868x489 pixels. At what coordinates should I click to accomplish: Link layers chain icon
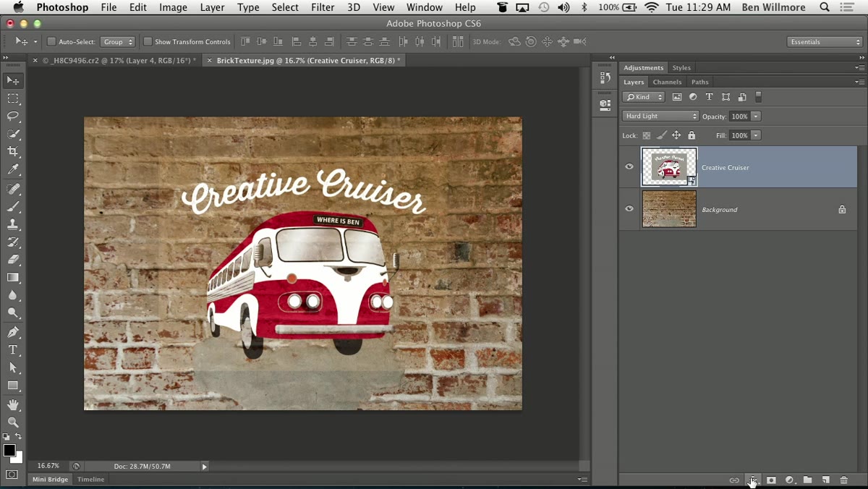(734, 480)
